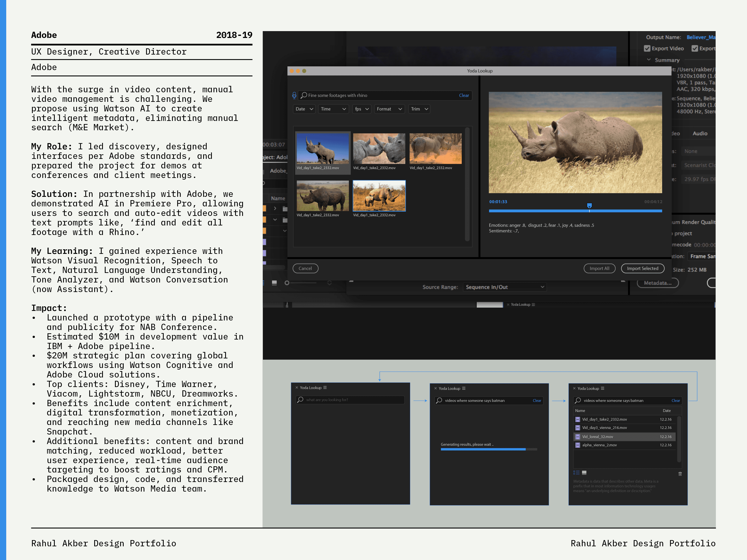
Task: Select the blue-sky rhino thumbnail
Action: (x=322, y=149)
